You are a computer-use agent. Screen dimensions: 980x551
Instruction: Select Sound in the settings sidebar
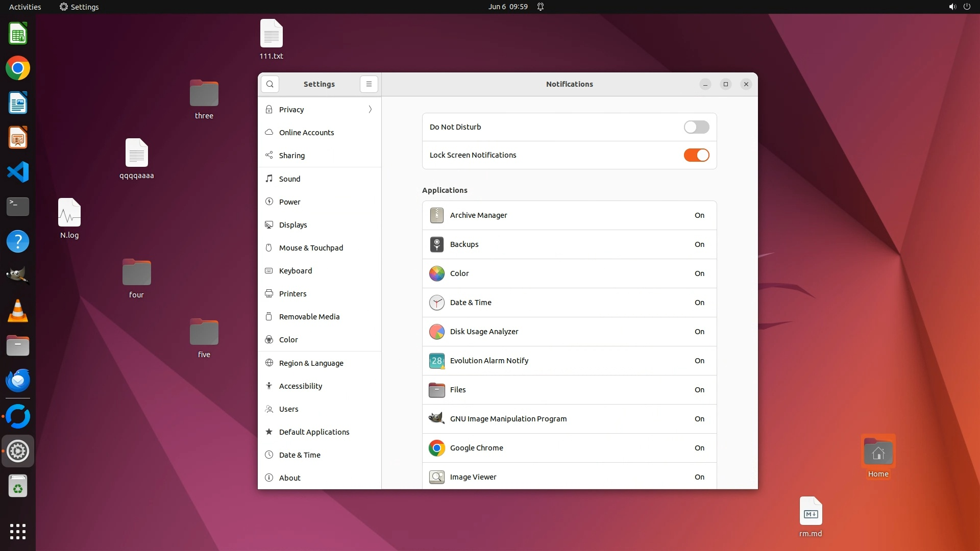click(x=289, y=179)
